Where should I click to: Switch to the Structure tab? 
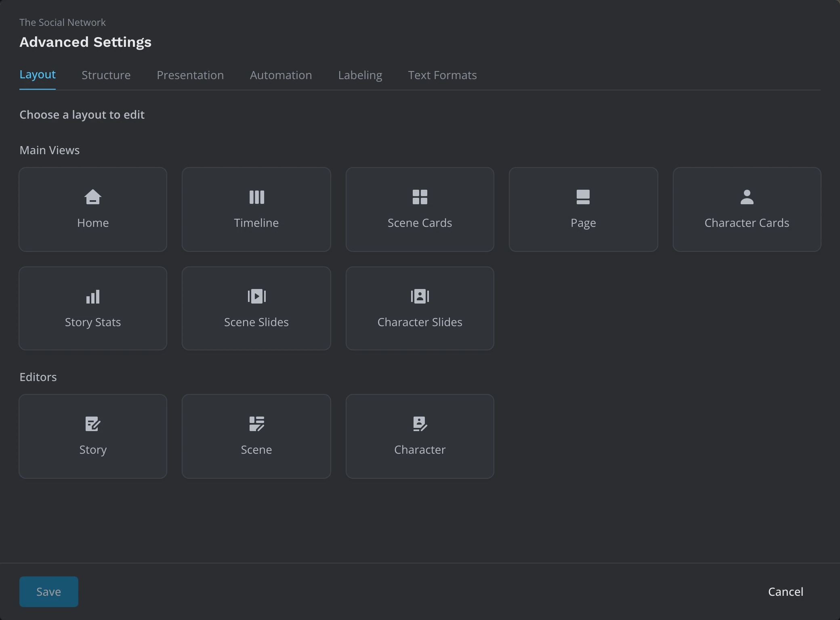click(x=106, y=75)
